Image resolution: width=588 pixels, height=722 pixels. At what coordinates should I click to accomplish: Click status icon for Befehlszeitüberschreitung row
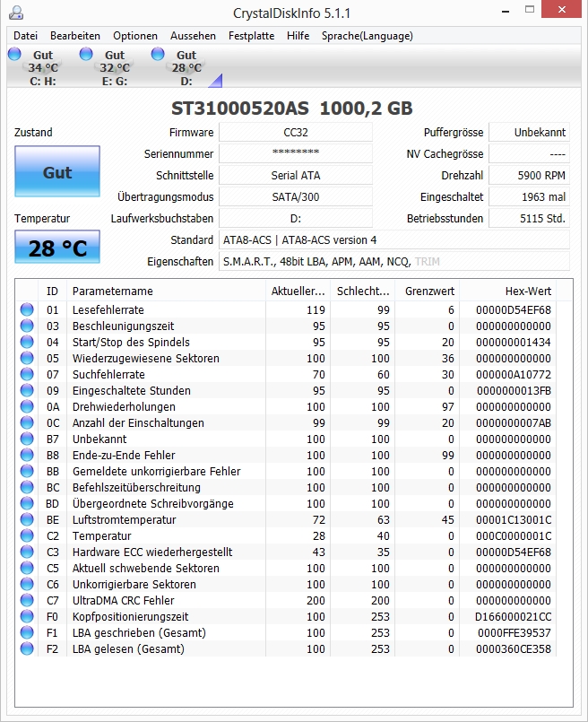(x=27, y=487)
